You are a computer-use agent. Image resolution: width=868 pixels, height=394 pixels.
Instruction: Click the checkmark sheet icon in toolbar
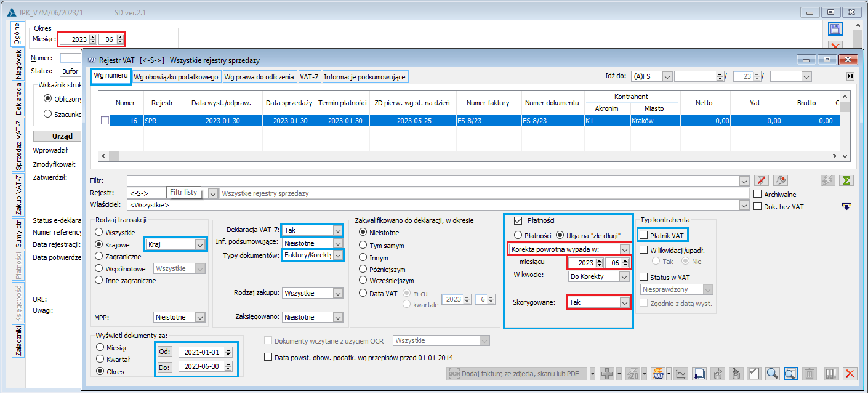click(x=754, y=373)
